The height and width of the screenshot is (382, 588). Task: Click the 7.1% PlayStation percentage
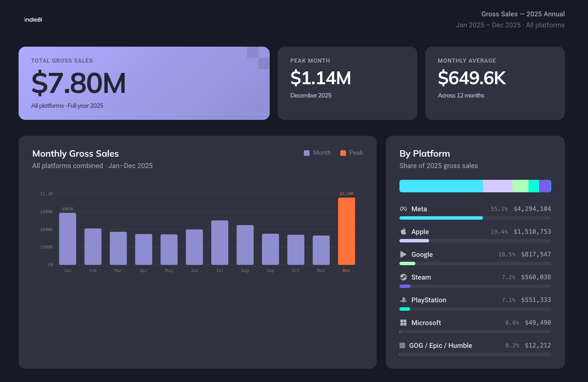pos(509,300)
